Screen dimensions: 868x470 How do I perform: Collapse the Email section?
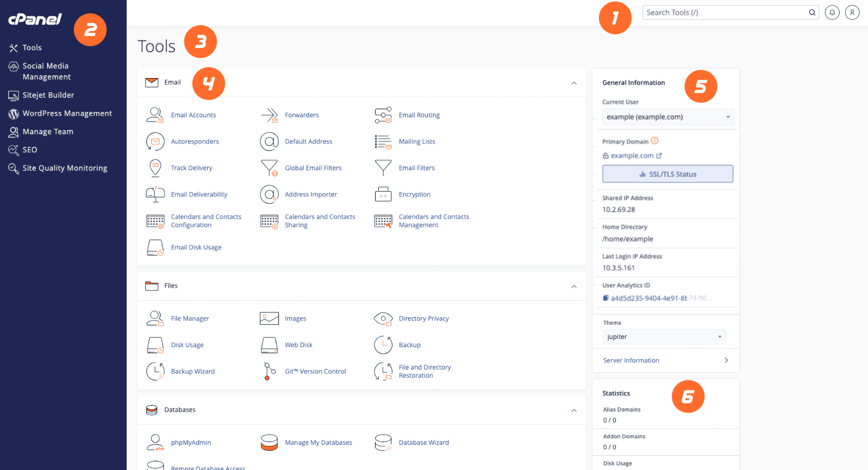click(574, 83)
